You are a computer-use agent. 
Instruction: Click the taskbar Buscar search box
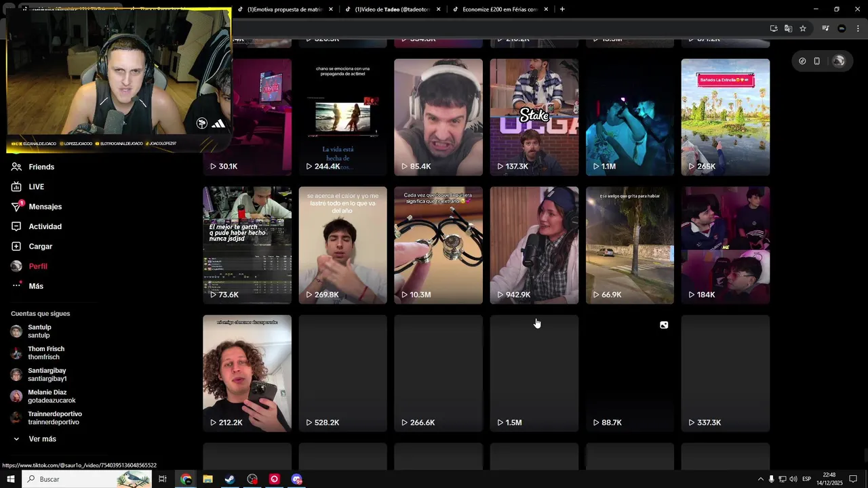coord(87,479)
